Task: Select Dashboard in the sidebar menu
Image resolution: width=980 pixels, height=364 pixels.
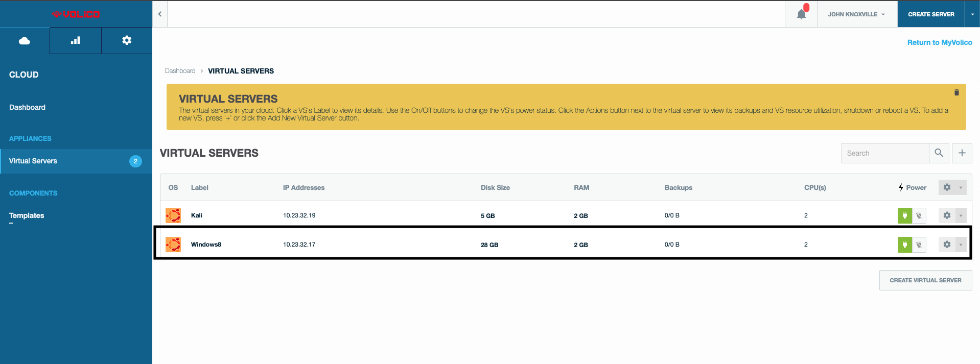Action: (28, 107)
